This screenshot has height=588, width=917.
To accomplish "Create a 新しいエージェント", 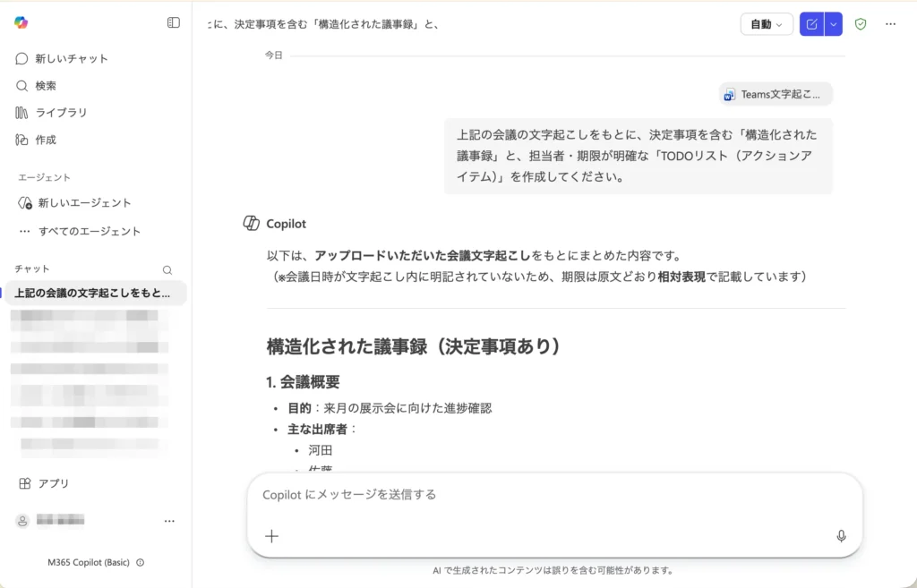I will pyautogui.click(x=74, y=203).
